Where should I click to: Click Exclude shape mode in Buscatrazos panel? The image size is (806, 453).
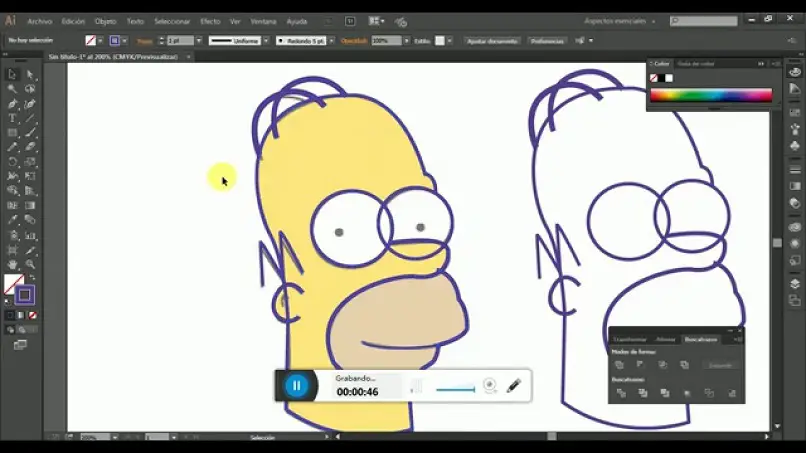point(685,365)
